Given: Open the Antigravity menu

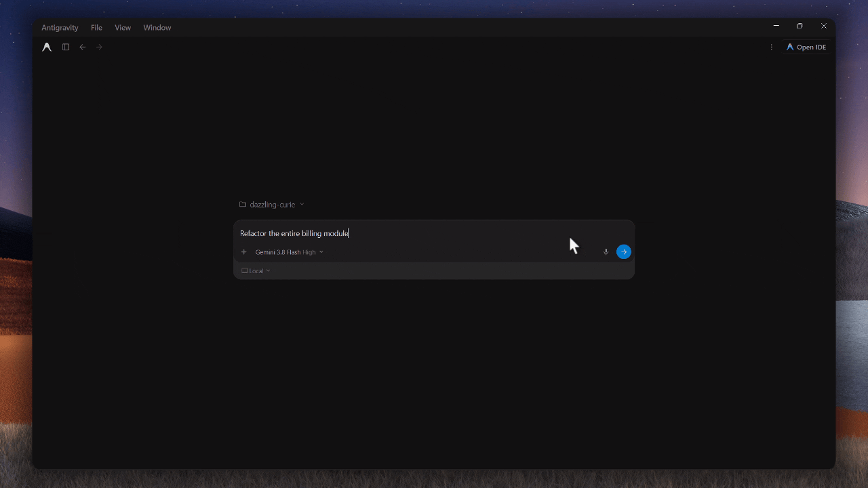Looking at the screenshot, I should [60, 28].
